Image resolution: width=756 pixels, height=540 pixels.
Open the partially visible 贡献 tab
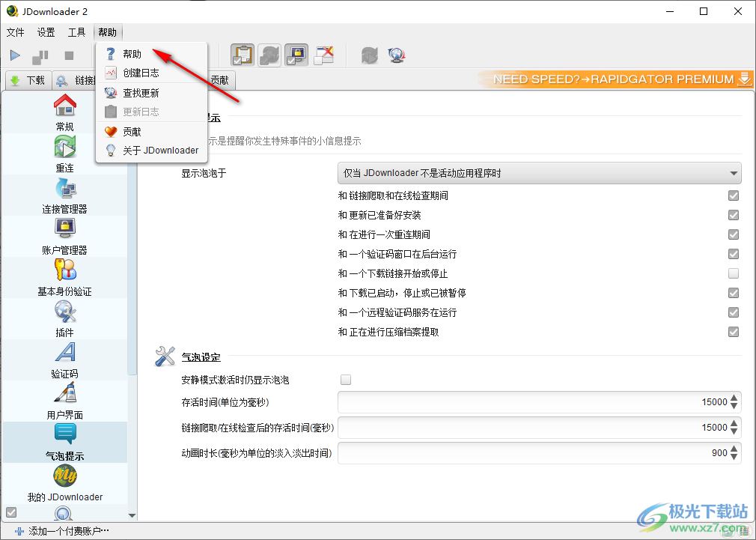221,81
